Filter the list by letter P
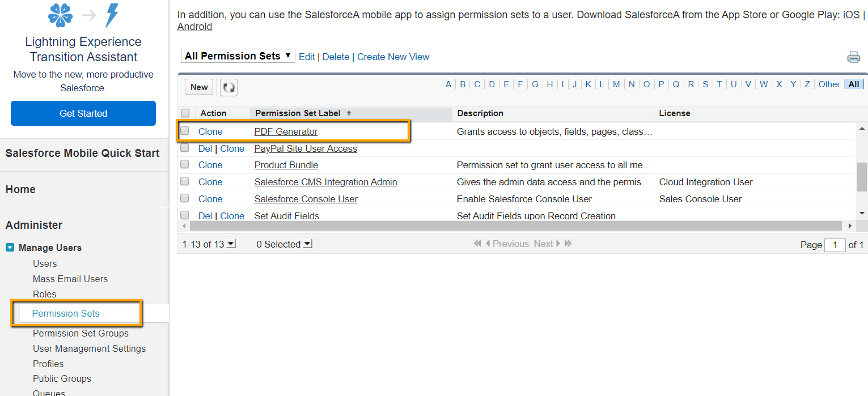This screenshot has width=868, height=396. [661, 84]
